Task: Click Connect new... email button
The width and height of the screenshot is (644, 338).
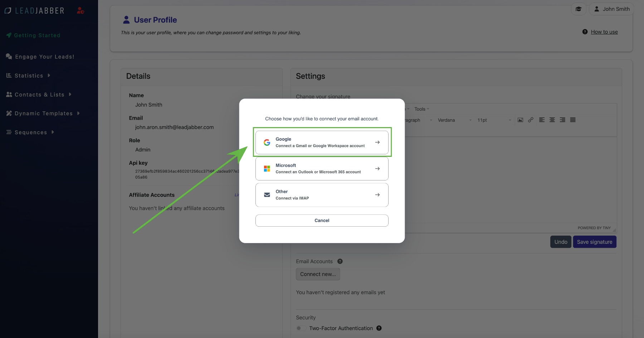Action: click(318, 274)
